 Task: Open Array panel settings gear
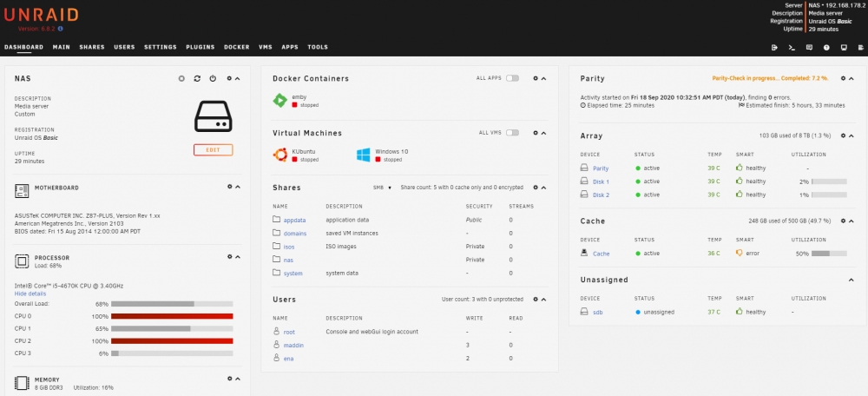pos(843,135)
